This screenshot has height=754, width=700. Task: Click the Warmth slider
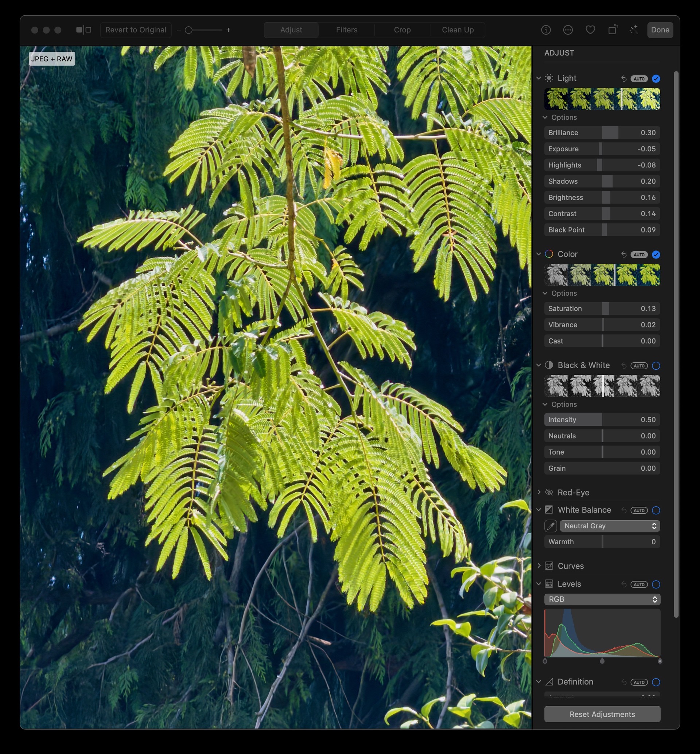tap(602, 542)
